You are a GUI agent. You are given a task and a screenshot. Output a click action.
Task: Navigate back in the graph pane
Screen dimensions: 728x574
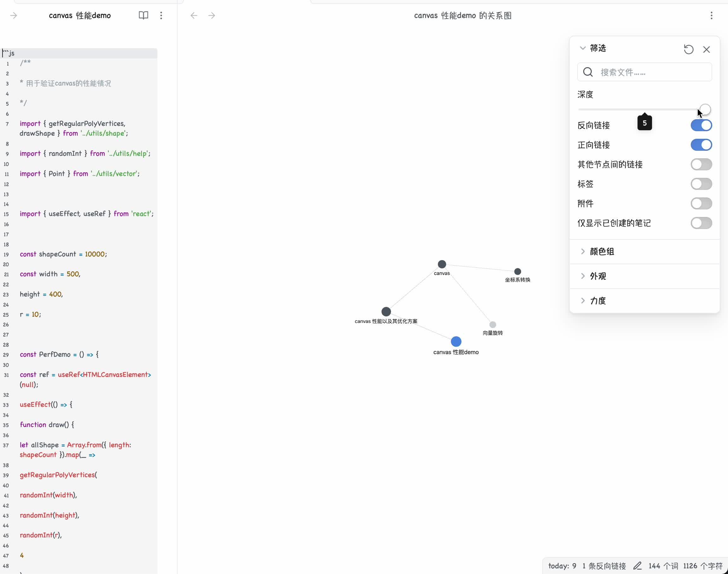point(194,15)
